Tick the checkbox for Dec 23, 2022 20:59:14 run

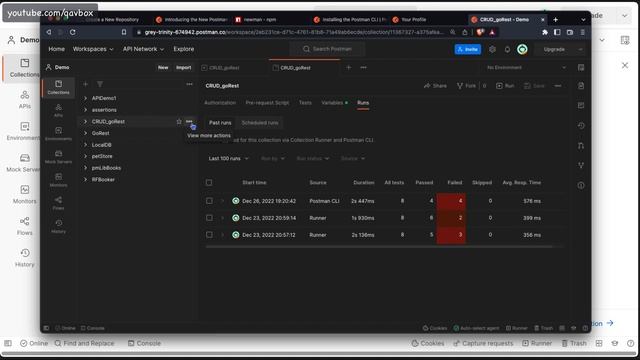tap(209, 218)
